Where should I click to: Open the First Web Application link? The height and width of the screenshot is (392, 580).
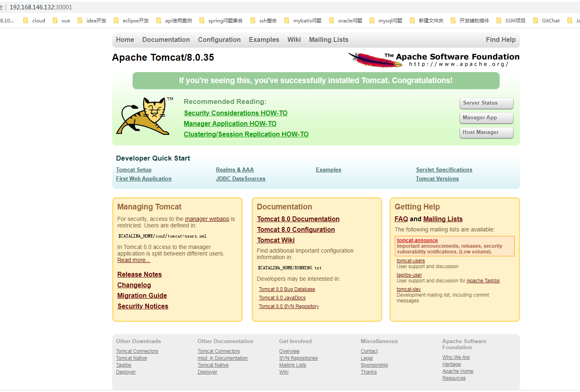[x=144, y=178]
